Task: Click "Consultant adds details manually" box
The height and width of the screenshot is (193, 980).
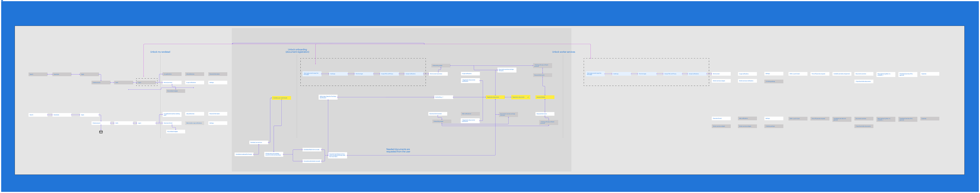Action: pos(312,161)
